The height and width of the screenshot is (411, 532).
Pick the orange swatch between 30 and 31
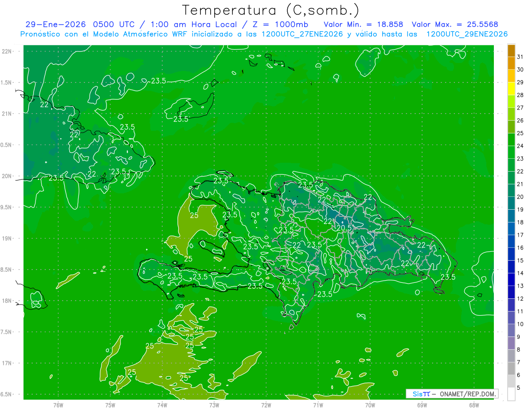(x=512, y=63)
